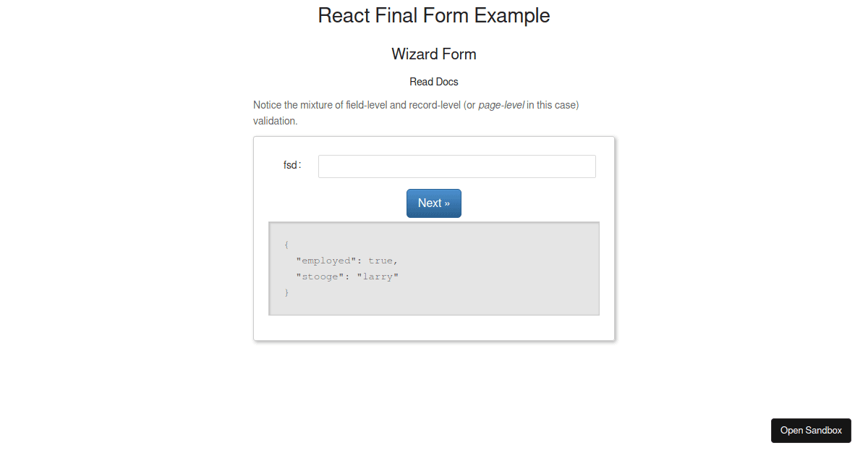Open the Read Docs link

(434, 82)
